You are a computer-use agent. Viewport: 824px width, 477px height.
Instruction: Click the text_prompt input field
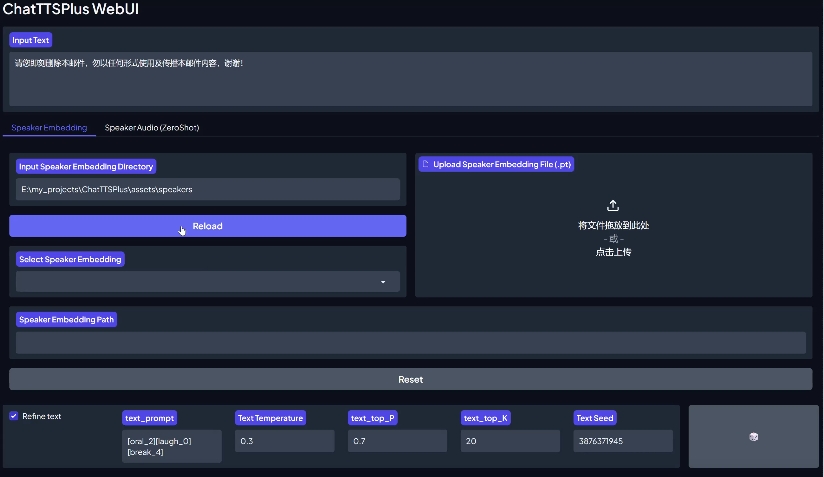coord(171,446)
